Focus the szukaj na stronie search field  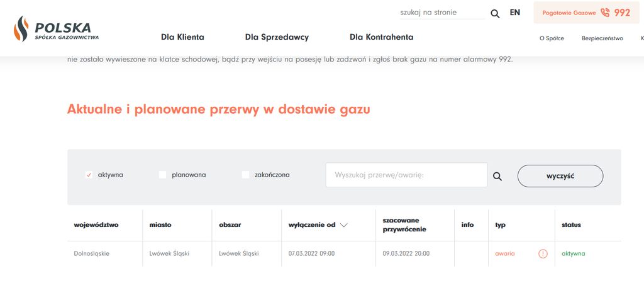pos(442,13)
